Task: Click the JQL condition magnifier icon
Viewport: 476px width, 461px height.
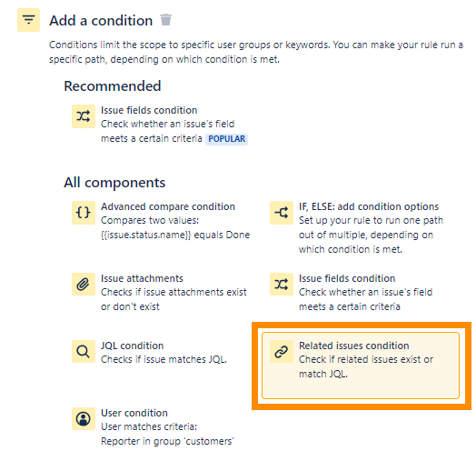Action: (84, 351)
